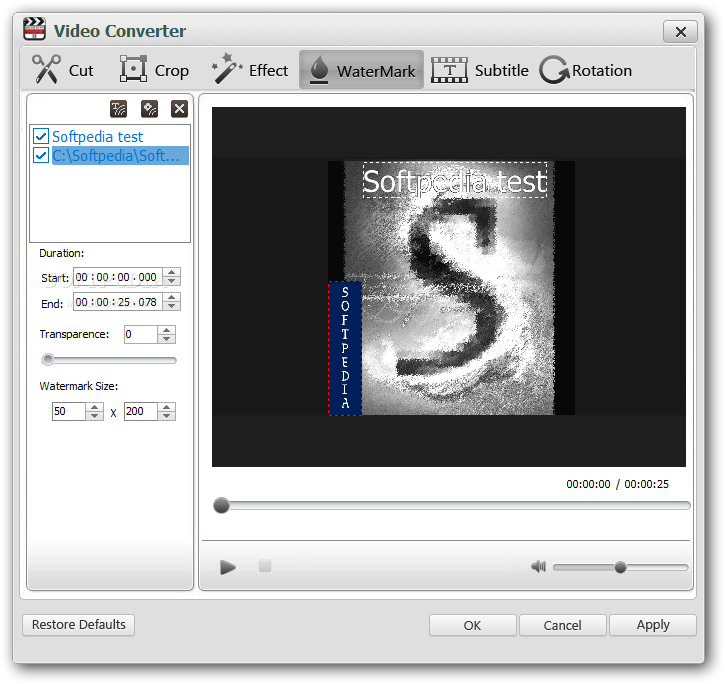This screenshot has width=725, height=684.
Task: Click the watermark width field showing 50
Action: click(68, 411)
